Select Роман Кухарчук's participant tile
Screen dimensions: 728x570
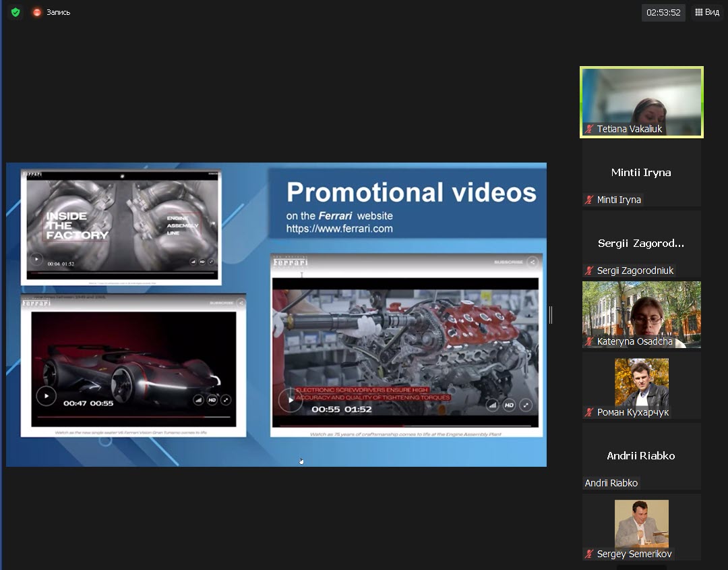(x=642, y=386)
